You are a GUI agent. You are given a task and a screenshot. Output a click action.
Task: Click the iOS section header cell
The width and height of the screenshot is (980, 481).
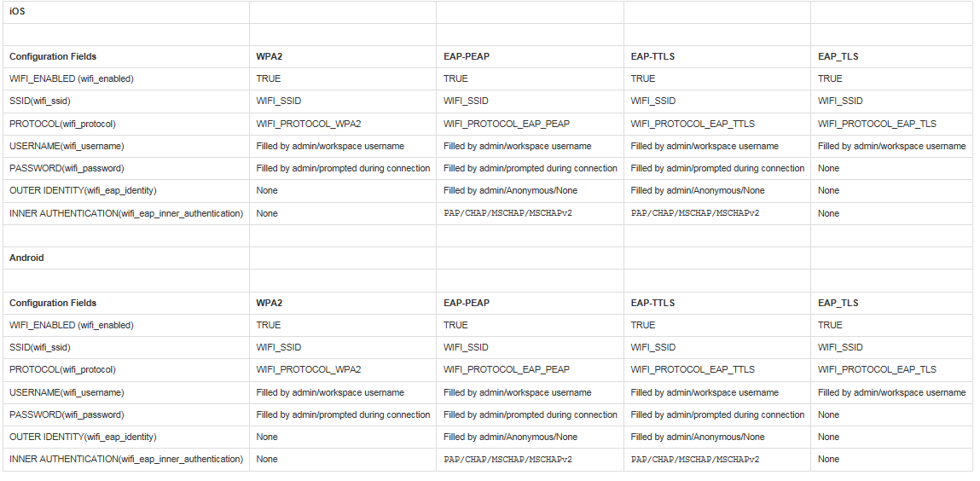[x=125, y=12]
